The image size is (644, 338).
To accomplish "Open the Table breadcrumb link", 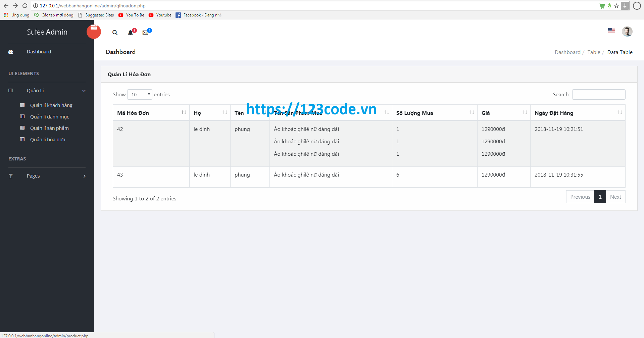I will [x=594, y=52].
